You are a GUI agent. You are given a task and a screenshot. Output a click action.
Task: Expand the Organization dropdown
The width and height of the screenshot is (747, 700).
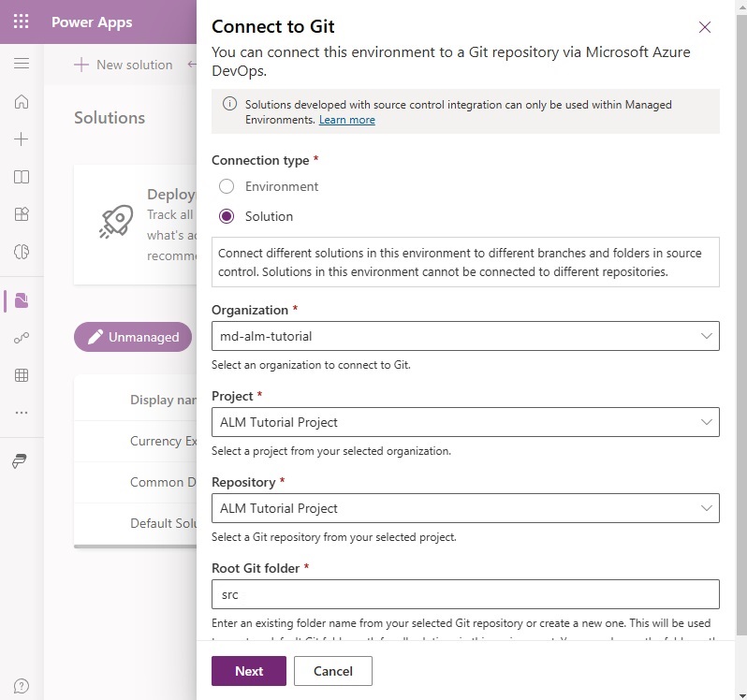pos(465,336)
